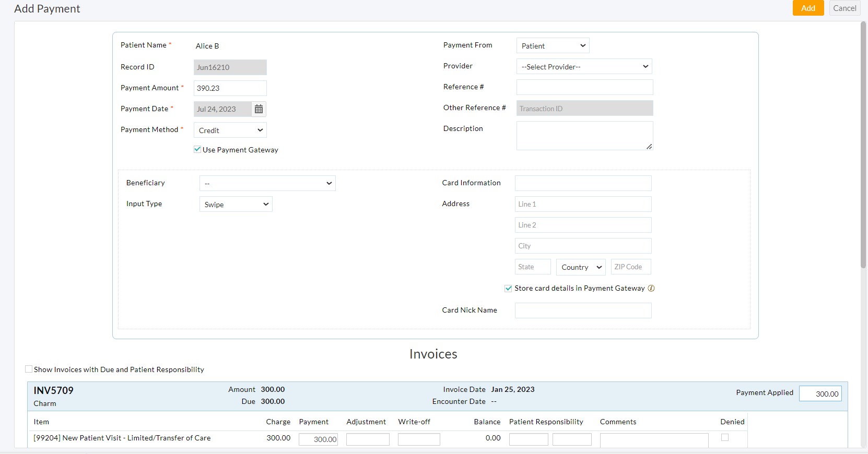868x454 pixels.
Task: Open the Payment Method dropdown
Action: (230, 130)
